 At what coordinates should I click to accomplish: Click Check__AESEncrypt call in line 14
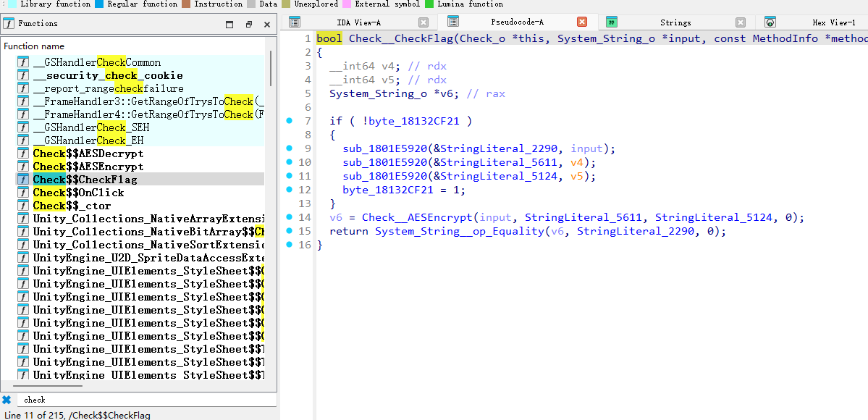coord(418,217)
